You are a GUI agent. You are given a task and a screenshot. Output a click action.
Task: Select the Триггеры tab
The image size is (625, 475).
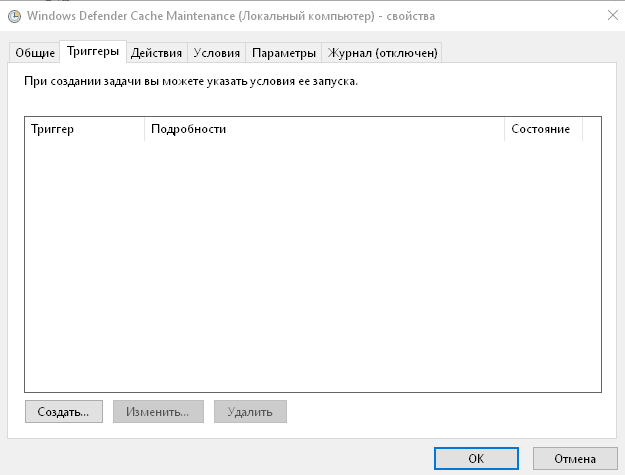(93, 52)
